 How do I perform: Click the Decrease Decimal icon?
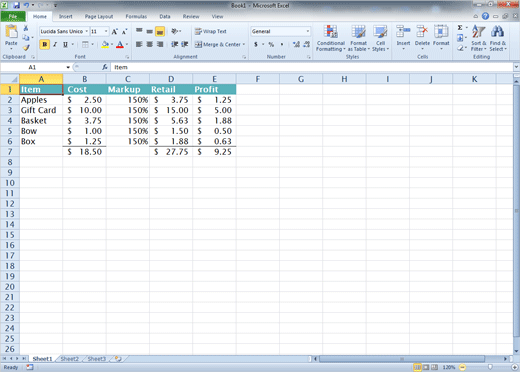pos(307,44)
